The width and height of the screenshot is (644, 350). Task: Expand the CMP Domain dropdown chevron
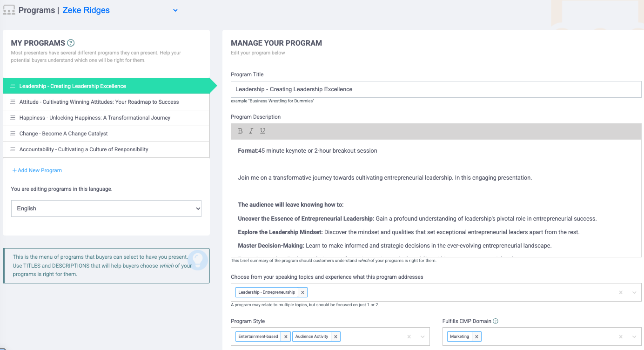pyautogui.click(x=634, y=337)
